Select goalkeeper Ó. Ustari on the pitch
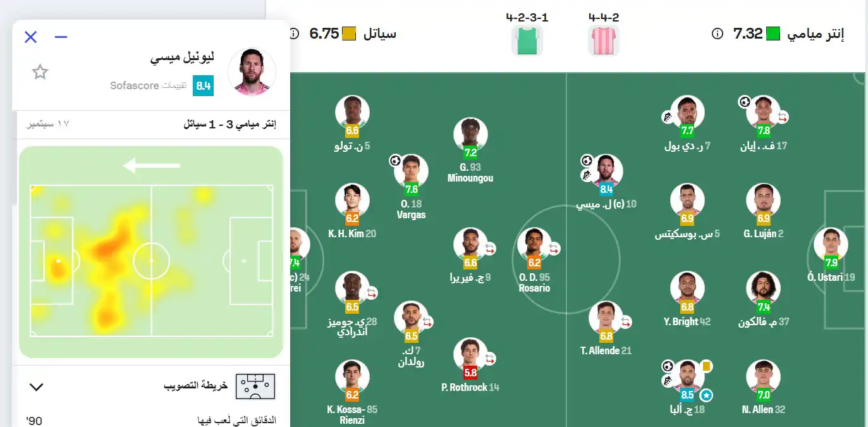 (831, 245)
